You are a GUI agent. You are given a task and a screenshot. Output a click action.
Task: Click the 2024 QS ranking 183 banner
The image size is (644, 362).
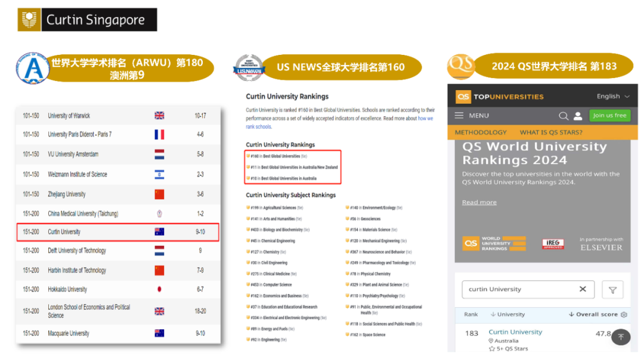point(553,66)
